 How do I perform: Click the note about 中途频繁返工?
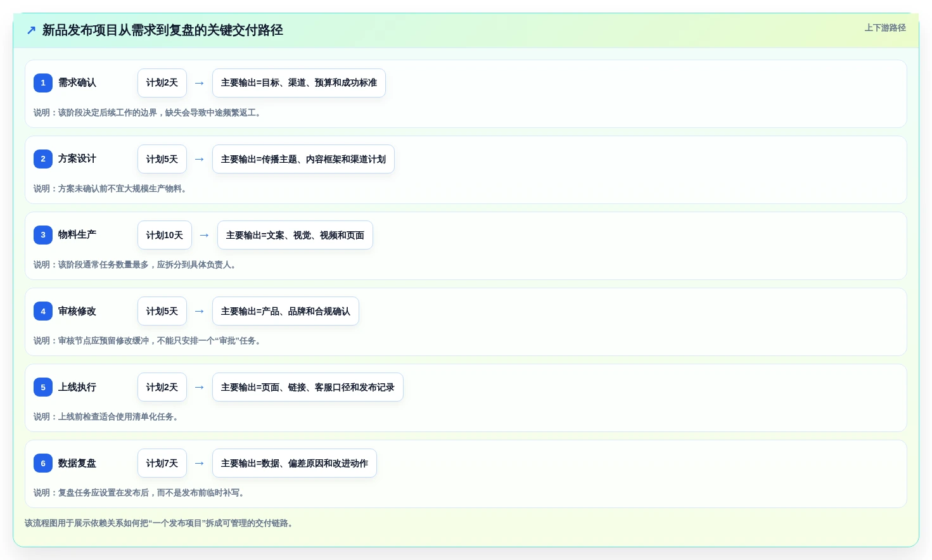148,113
